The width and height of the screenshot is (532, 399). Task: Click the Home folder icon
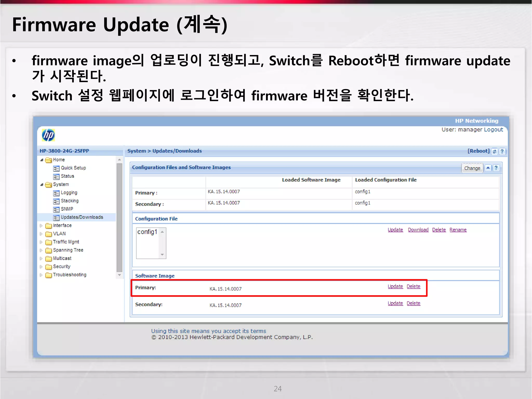coord(49,160)
